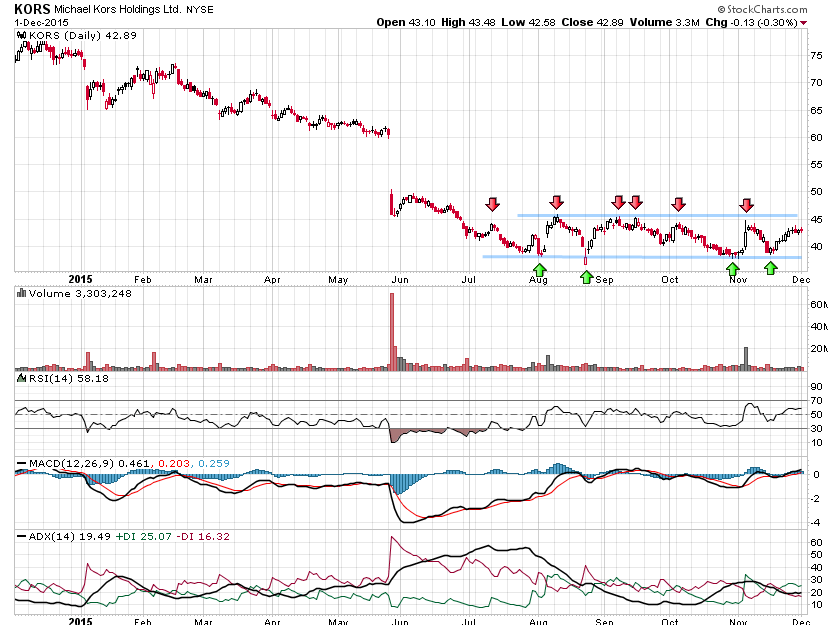Click the RSI legend icon
Image resolution: width=828 pixels, height=625 pixels.
tap(22, 378)
